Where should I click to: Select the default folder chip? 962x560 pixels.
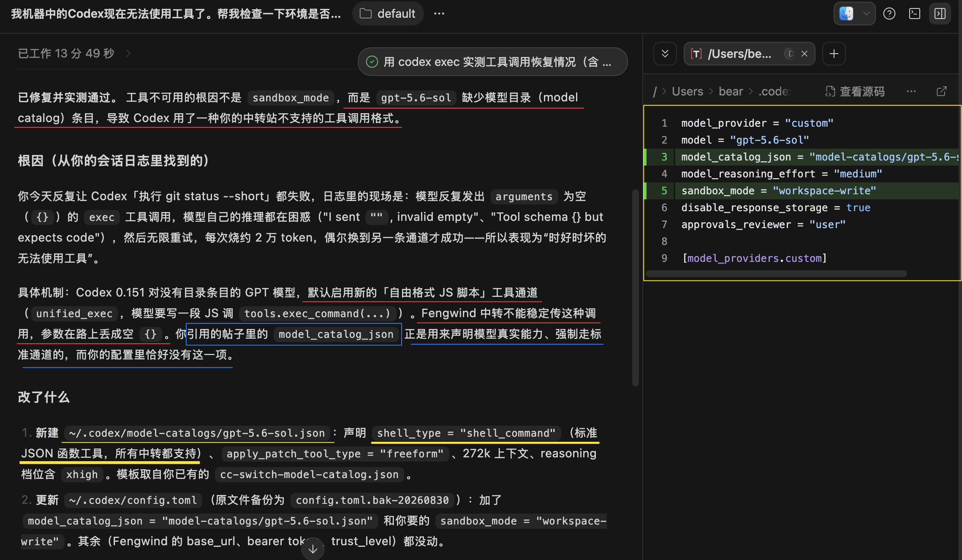[388, 14]
